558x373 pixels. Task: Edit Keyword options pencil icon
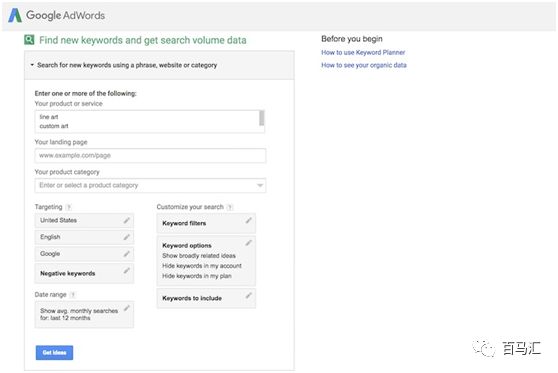248,243
